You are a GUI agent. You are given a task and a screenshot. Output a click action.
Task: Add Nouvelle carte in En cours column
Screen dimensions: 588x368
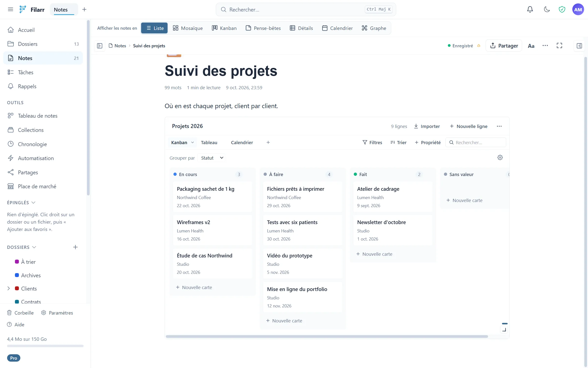(194, 287)
